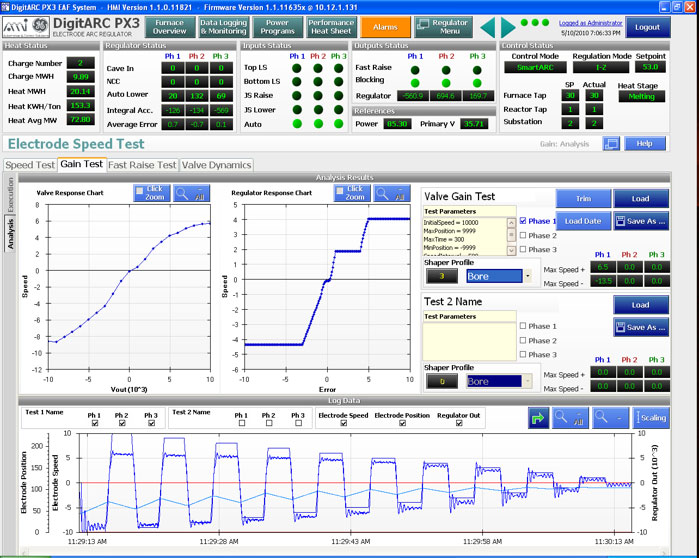Zoom All on Valve Response Chart
This screenshot has width=699, height=558.
191,193
